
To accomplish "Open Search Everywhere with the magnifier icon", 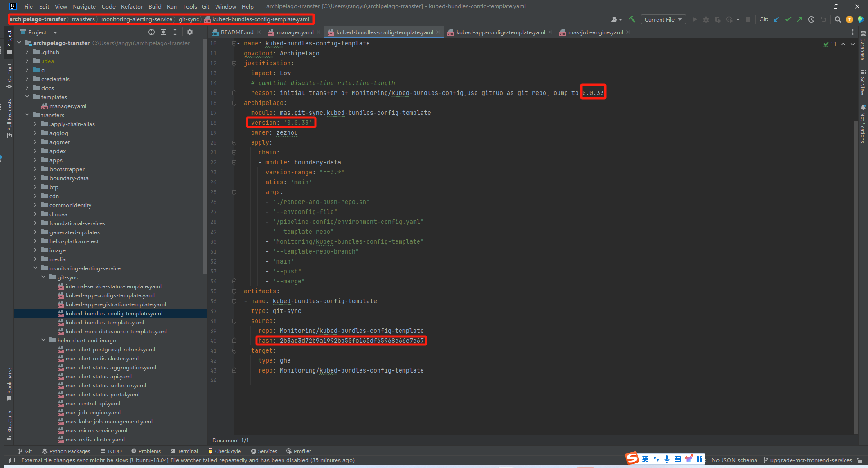I will tap(837, 19).
